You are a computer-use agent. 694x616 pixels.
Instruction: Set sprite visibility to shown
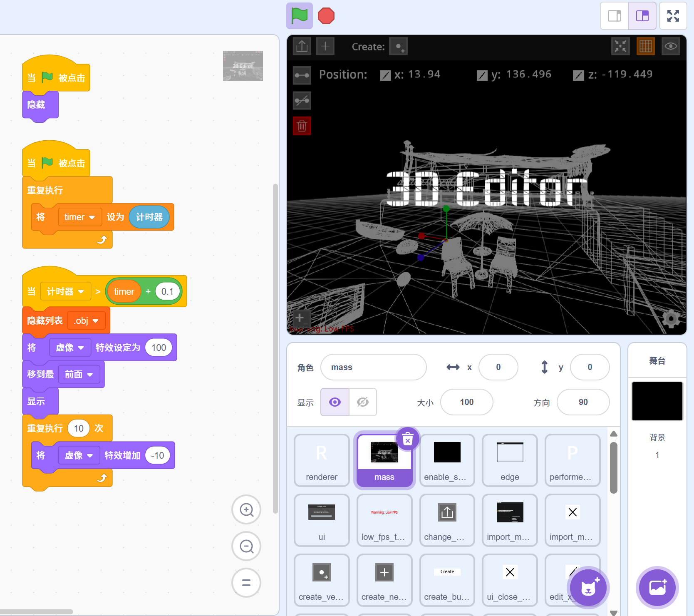(335, 402)
